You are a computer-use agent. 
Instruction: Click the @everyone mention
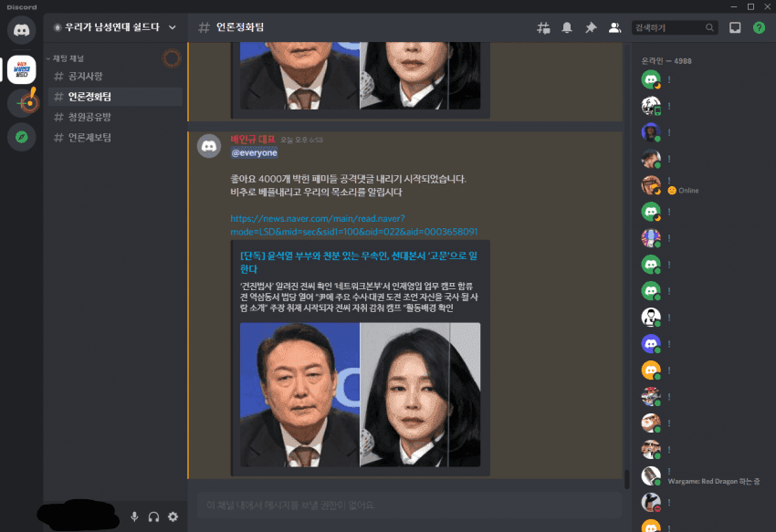click(255, 153)
